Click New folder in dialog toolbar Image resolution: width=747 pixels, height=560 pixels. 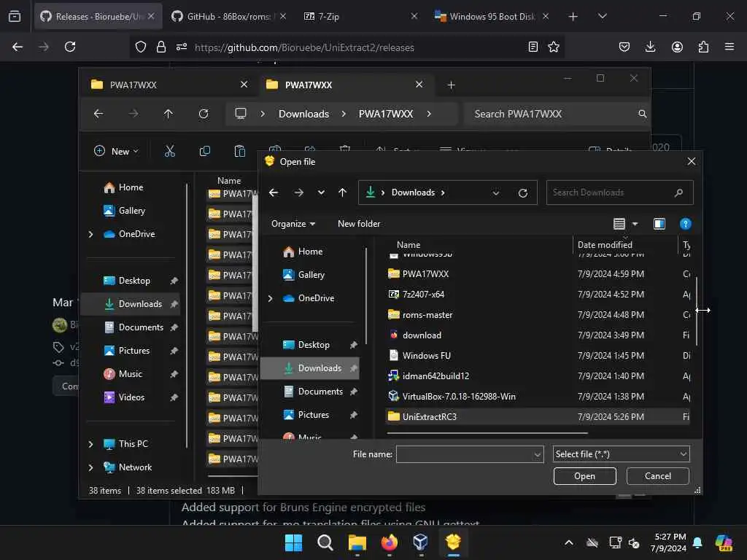point(359,224)
